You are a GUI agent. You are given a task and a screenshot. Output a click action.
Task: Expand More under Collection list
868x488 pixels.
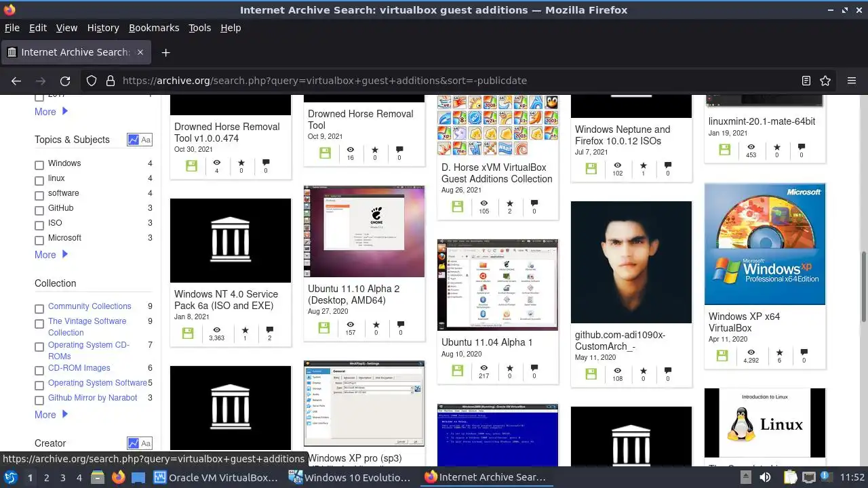(52, 415)
